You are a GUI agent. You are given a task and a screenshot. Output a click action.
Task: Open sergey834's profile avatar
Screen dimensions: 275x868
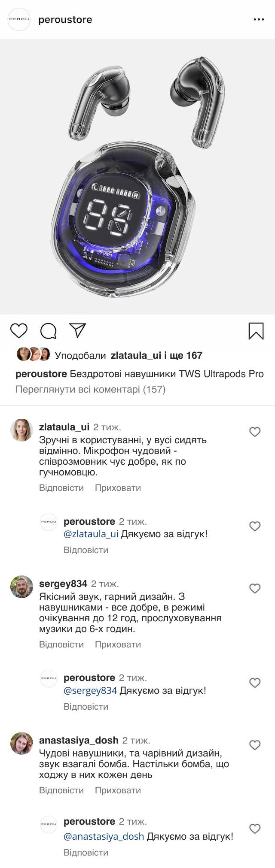click(x=21, y=587)
